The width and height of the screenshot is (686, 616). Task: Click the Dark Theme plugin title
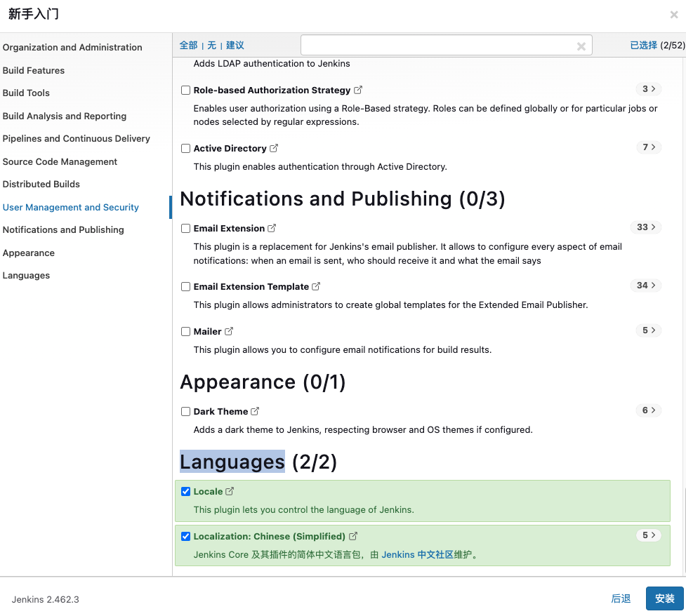tap(221, 412)
